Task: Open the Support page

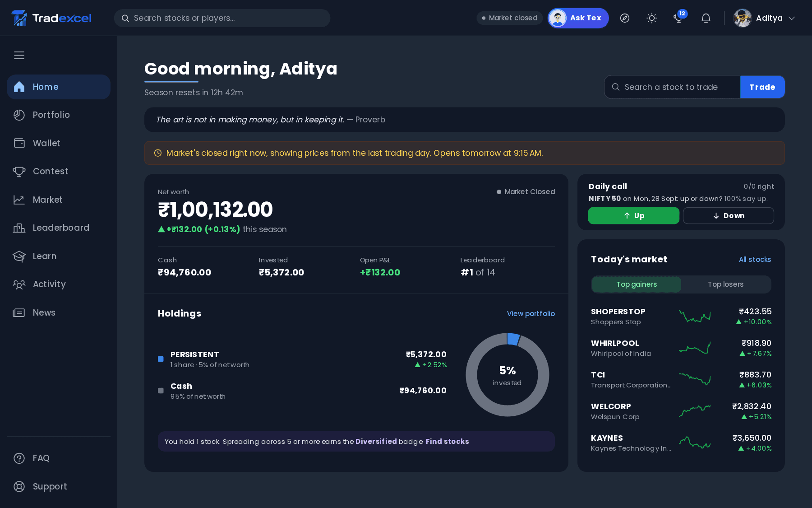Action: click(59, 486)
